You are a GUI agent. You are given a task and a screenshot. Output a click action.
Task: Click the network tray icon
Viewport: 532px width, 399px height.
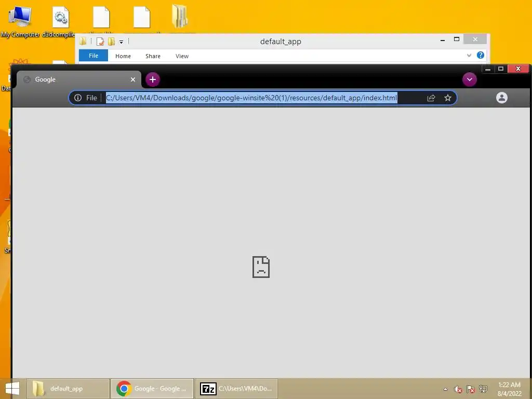coord(483,389)
